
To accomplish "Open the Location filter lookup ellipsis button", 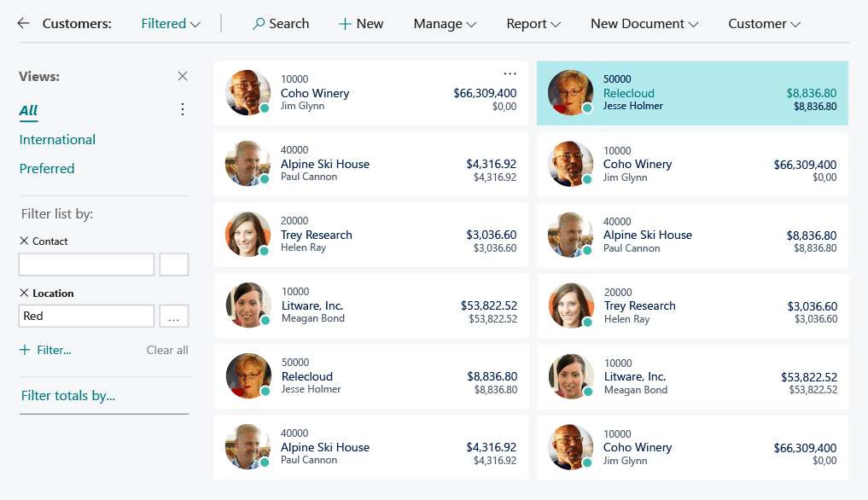I will pyautogui.click(x=173, y=316).
